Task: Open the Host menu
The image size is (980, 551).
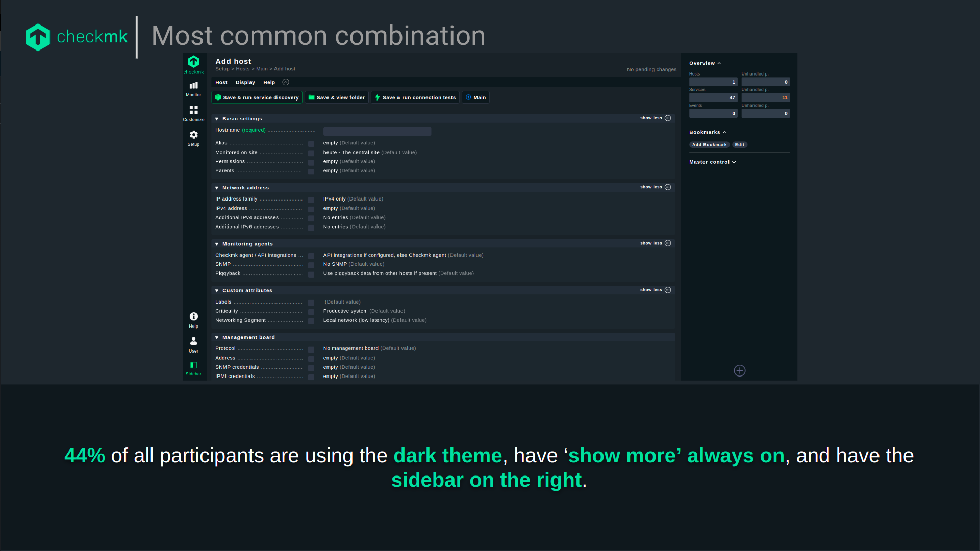Action: coord(221,82)
